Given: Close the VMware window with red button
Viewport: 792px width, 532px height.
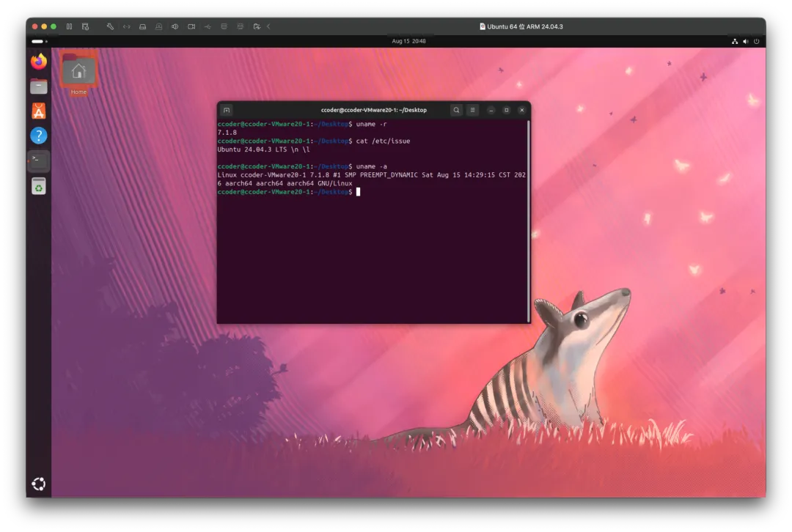Looking at the screenshot, I should [x=35, y=26].
